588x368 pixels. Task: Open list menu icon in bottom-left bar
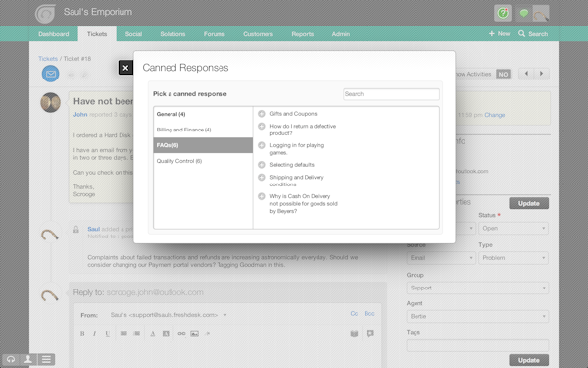[46, 359]
